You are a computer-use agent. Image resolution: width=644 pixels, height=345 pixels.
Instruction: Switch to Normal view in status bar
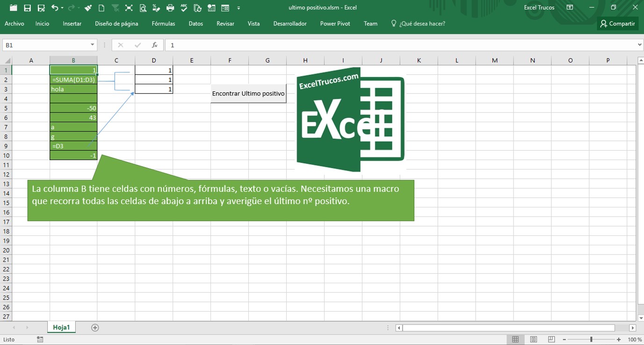(x=515, y=339)
